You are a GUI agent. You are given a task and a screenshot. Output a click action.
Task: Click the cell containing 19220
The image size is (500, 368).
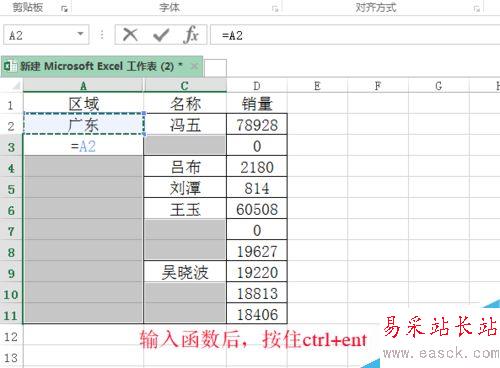[257, 272]
